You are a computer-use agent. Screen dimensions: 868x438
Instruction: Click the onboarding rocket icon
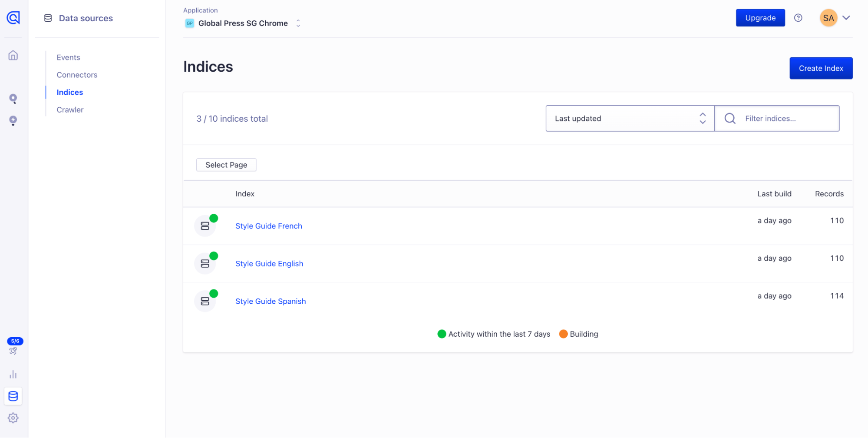pyautogui.click(x=13, y=351)
